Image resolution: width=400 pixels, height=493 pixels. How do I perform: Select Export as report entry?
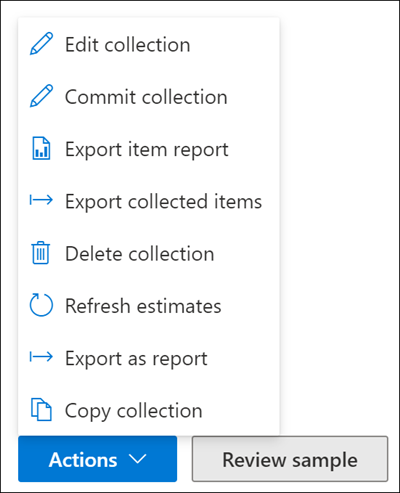[x=149, y=358]
